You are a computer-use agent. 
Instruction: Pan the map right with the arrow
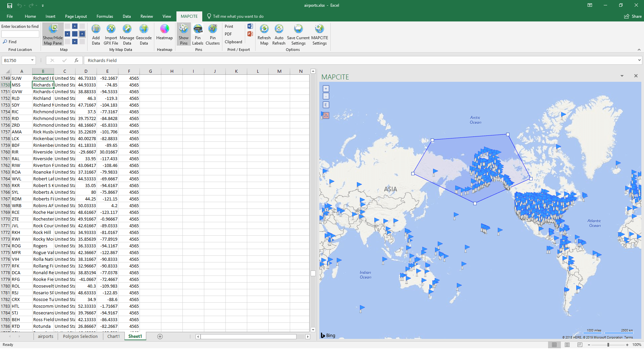point(82,34)
